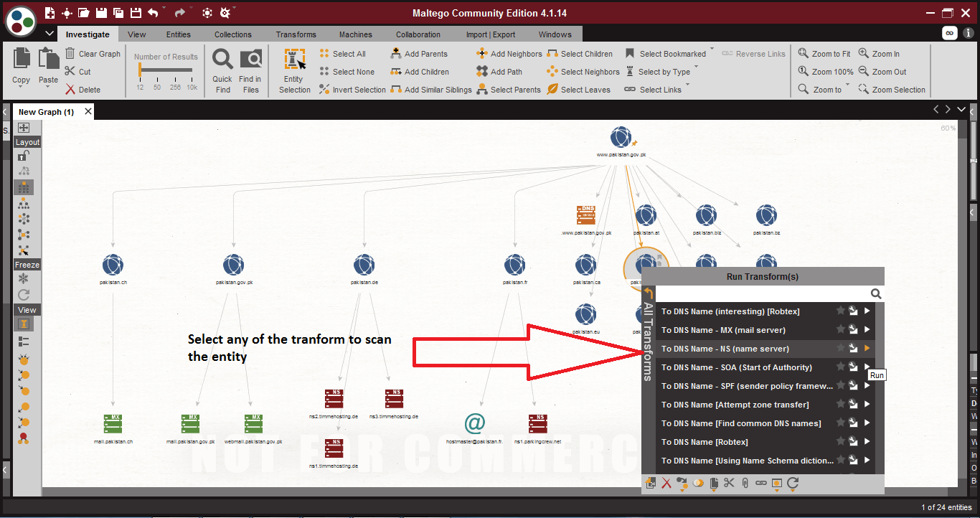980x518 pixels.
Task: Click the snowflake freeze icon
Action: click(x=24, y=278)
